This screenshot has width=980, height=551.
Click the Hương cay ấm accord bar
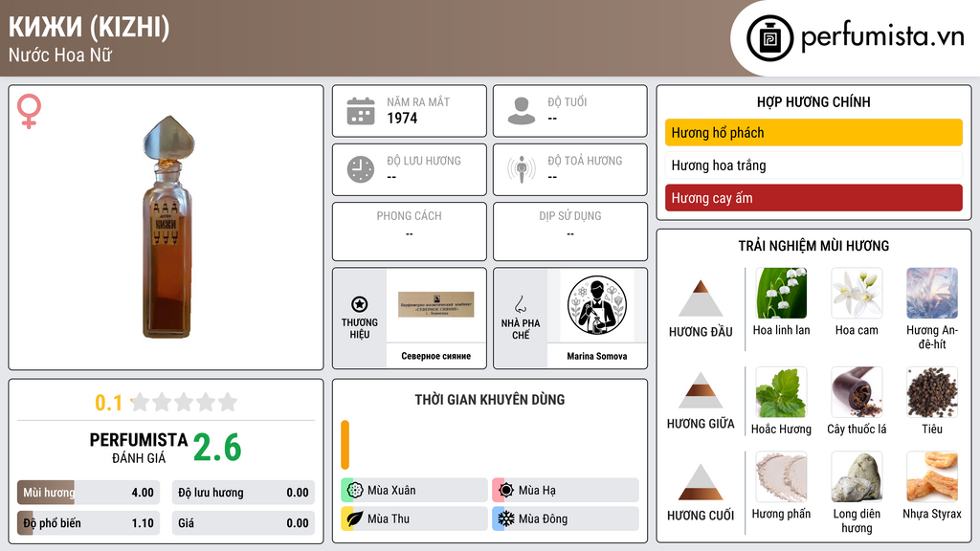tap(813, 198)
